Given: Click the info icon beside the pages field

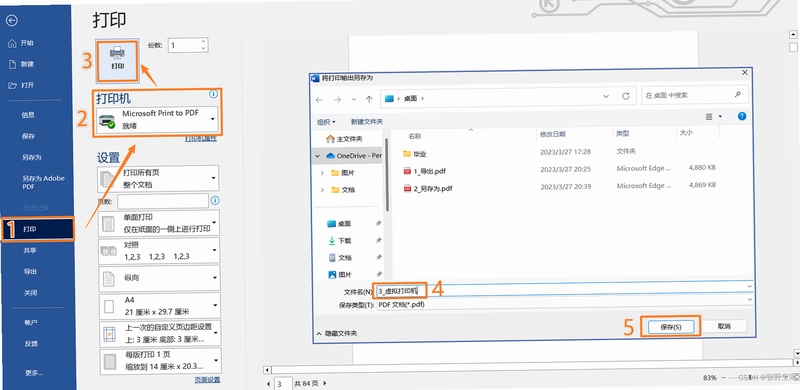Looking at the screenshot, I should coord(215,200).
